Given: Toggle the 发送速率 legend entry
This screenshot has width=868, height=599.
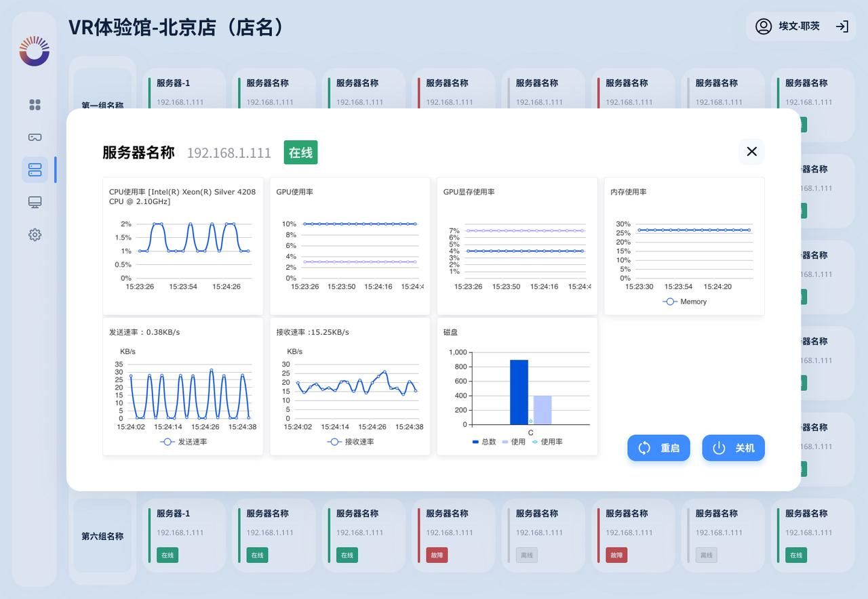Looking at the screenshot, I should point(184,442).
